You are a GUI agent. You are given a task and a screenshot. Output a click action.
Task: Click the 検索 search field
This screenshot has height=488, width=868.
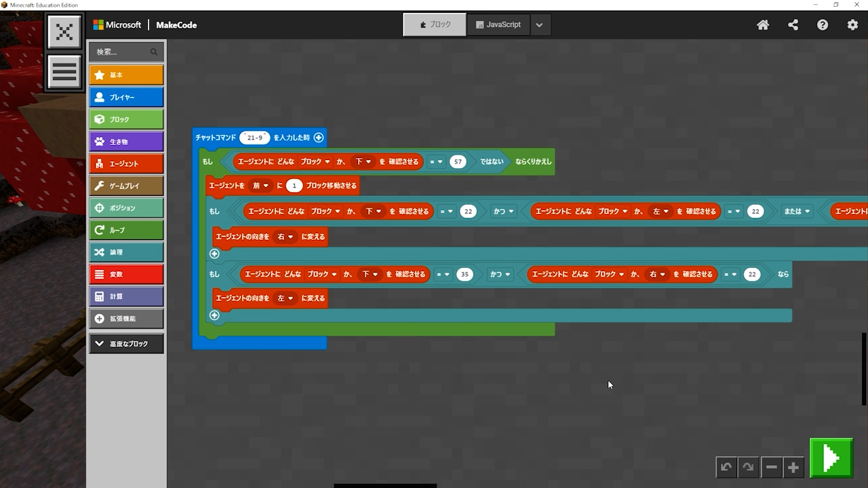[122, 52]
